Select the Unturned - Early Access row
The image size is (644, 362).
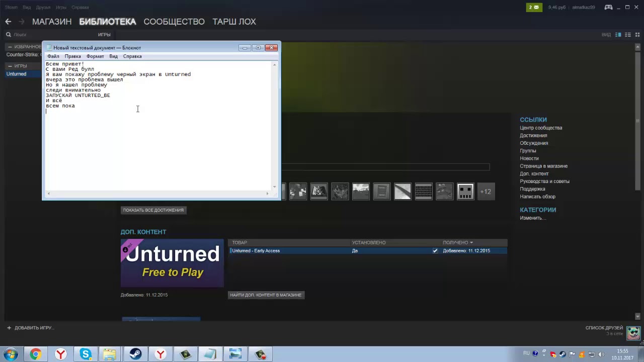pos(368,251)
